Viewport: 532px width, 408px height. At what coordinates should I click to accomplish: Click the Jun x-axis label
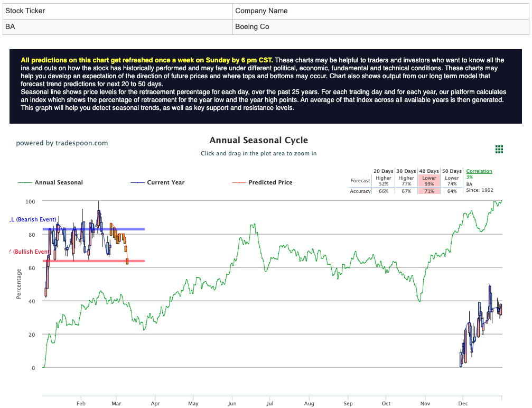pos(232,404)
